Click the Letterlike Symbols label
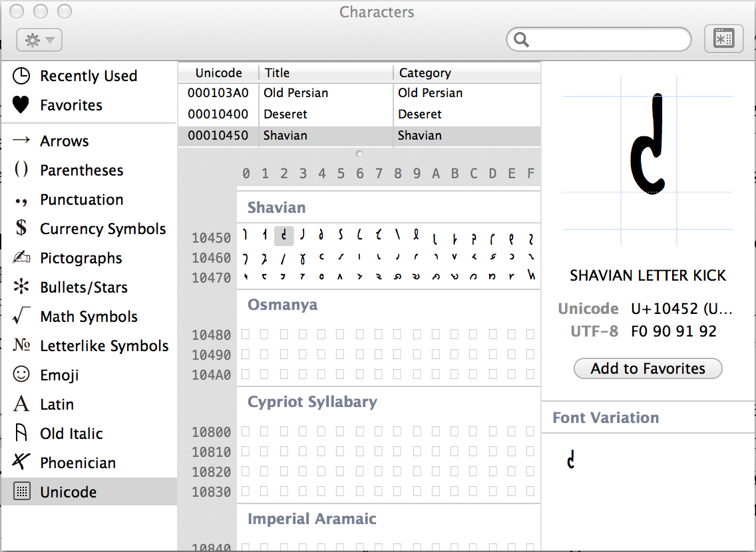Viewport: 756px width, 552px height. coord(104,346)
